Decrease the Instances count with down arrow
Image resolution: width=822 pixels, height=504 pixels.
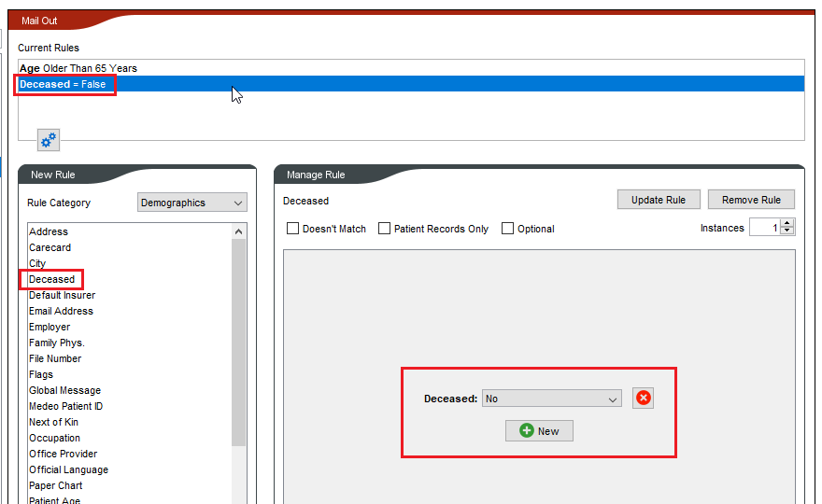(x=787, y=231)
